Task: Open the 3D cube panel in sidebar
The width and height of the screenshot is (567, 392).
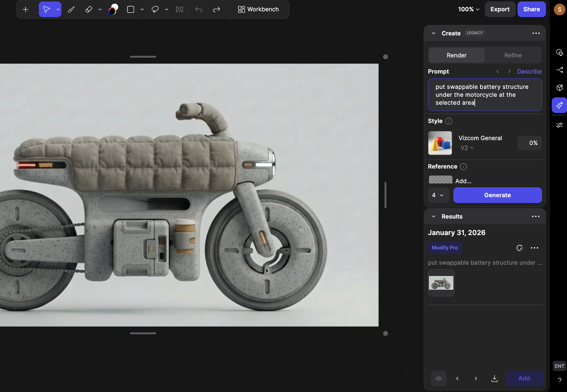Action: (559, 88)
